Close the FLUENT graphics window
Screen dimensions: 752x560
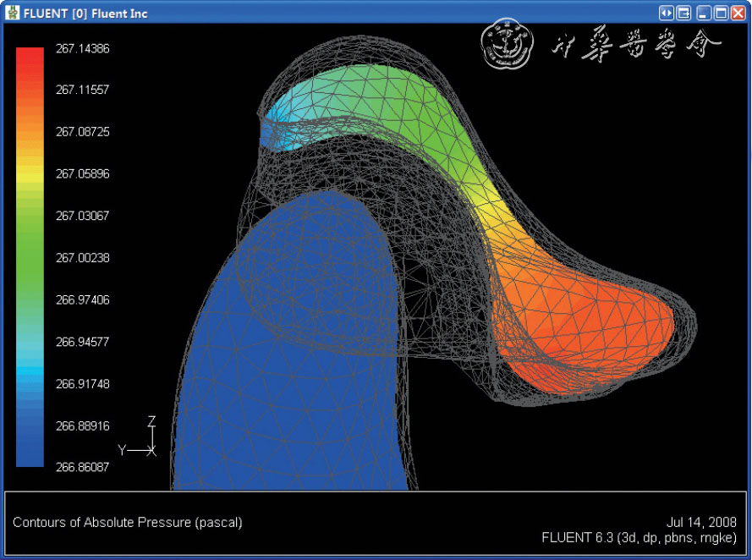click(738, 13)
